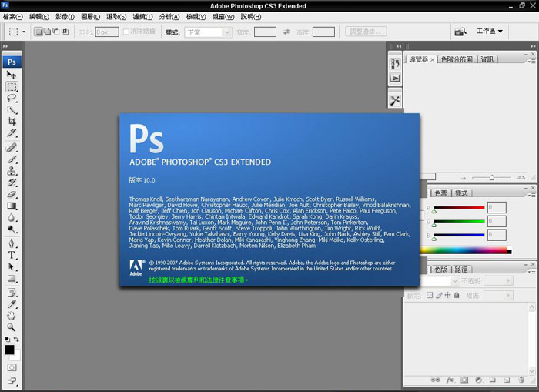Open the marquee tool preset picker arrow

[x=24, y=32]
